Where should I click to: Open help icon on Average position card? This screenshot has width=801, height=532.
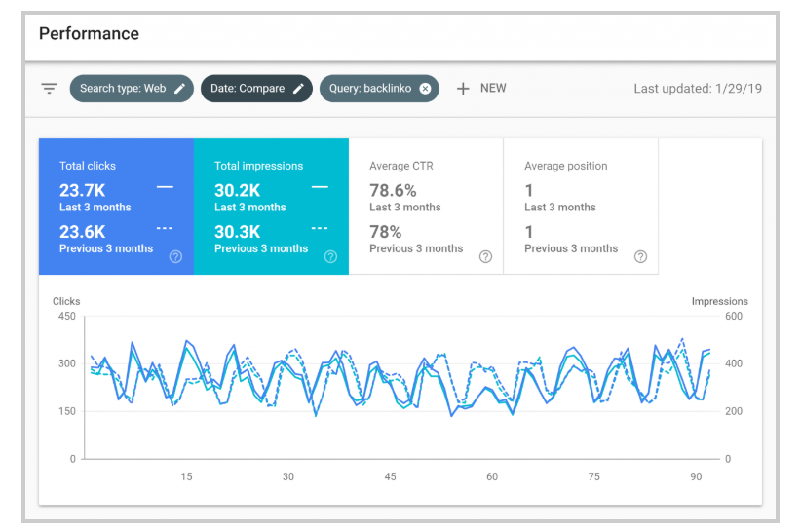click(x=640, y=256)
